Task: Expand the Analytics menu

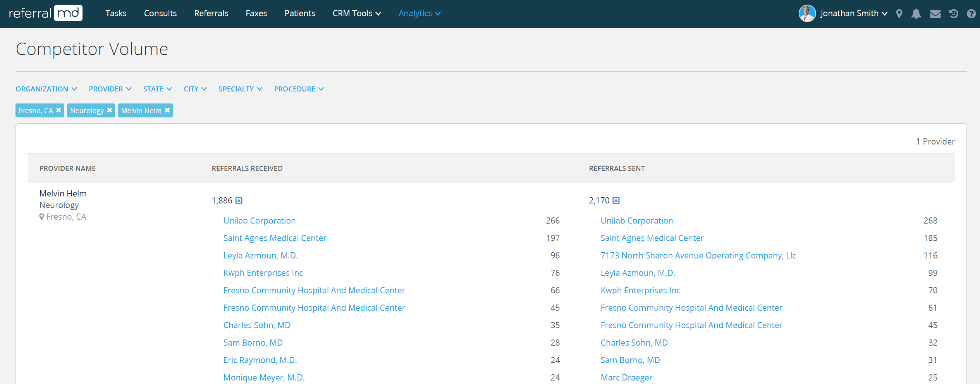Action: (x=419, y=13)
